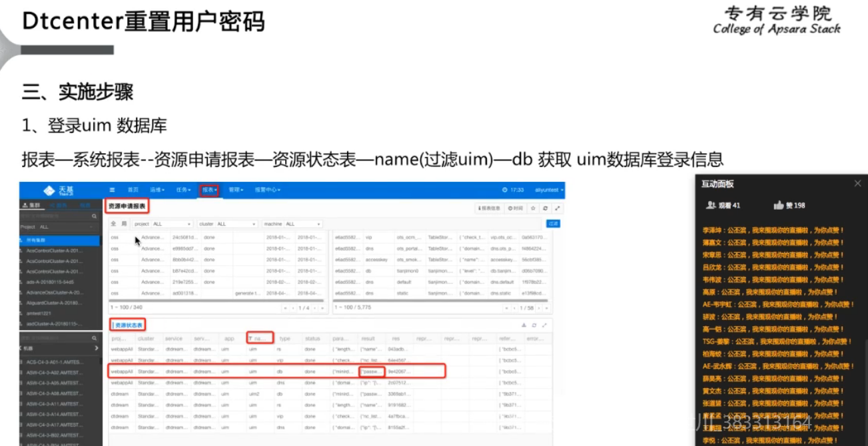Open the 报表 dropdown menu
Viewport: 868px width, 446px height.
(x=209, y=190)
